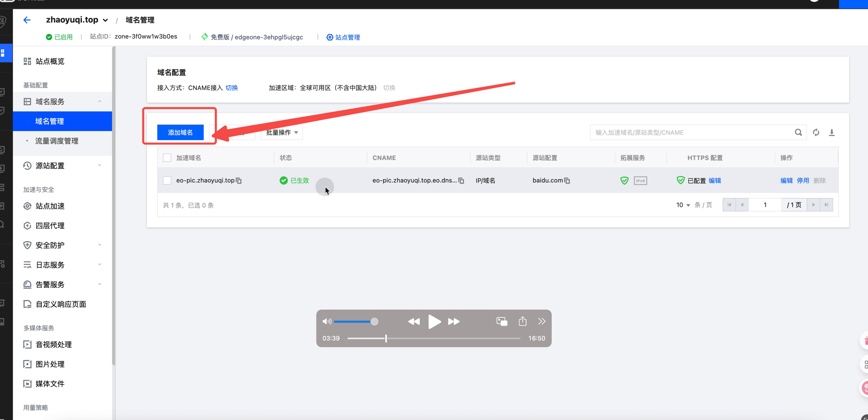The image size is (868, 420).
Task: Tick the checkbox for eo-pic.zhaoyuqi.top row
Action: coord(167,180)
